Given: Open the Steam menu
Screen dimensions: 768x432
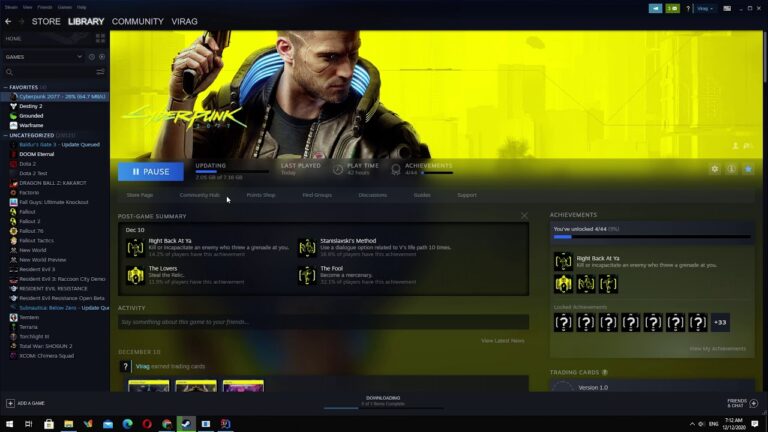Looking at the screenshot, I should 11,7.
